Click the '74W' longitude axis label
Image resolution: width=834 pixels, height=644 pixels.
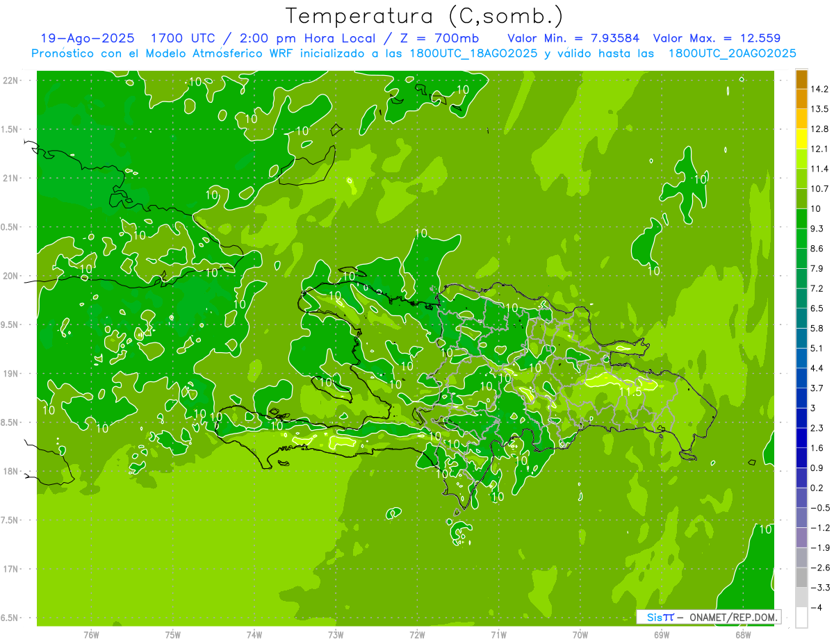(254, 635)
